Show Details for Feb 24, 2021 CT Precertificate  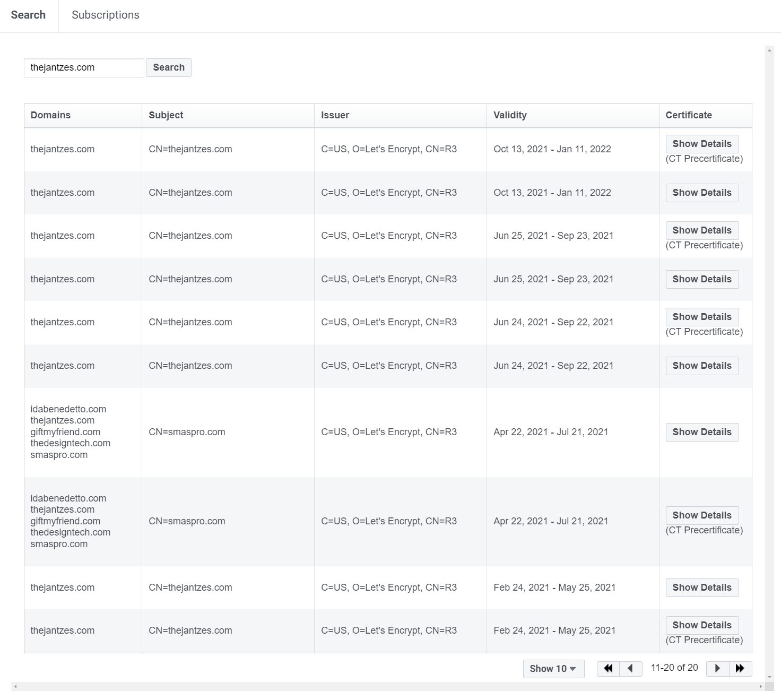(702, 625)
